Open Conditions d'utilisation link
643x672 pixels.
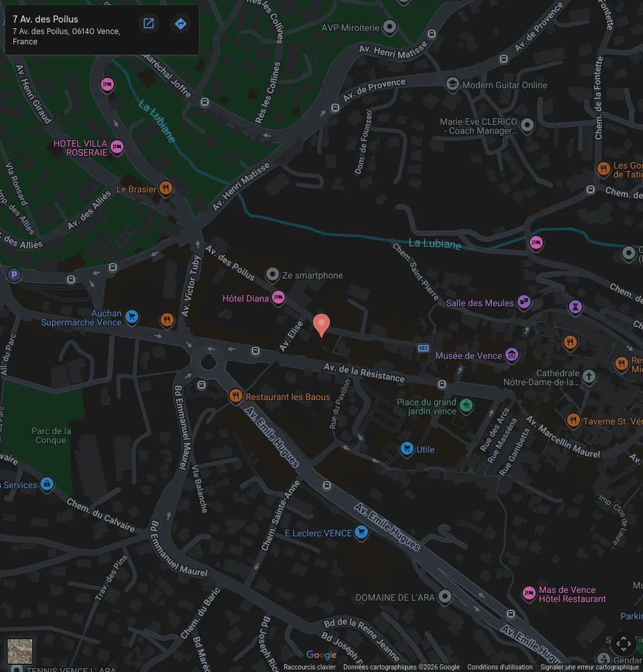click(500, 667)
